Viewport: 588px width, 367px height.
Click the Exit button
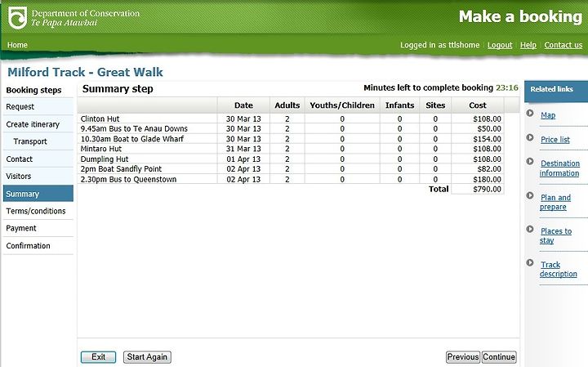click(98, 357)
